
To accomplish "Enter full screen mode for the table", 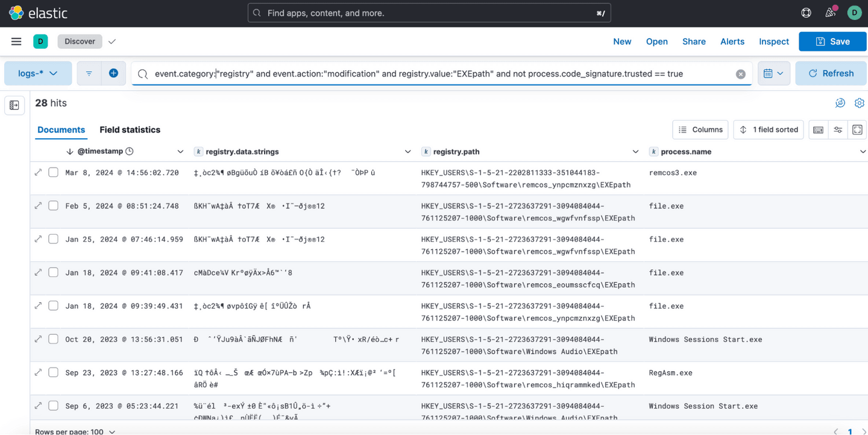I will (x=857, y=130).
